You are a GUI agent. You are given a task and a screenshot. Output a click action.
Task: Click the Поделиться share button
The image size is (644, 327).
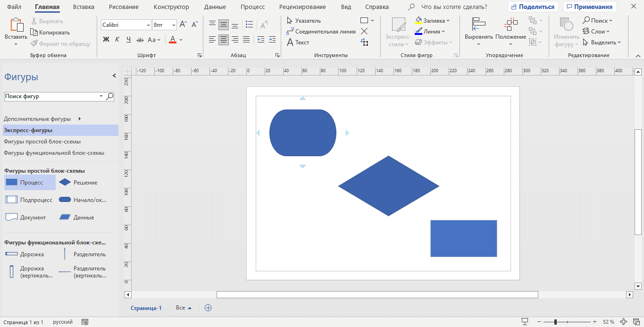pos(533,7)
